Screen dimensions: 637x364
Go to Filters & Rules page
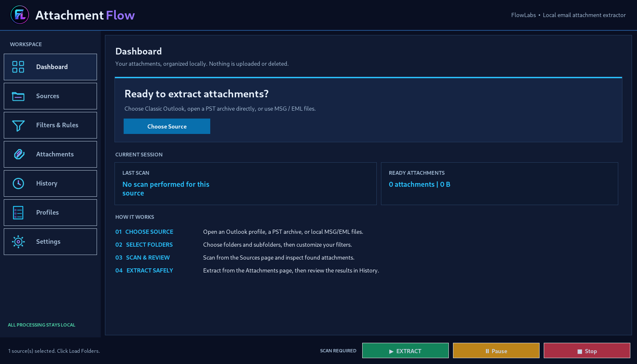tap(50, 125)
